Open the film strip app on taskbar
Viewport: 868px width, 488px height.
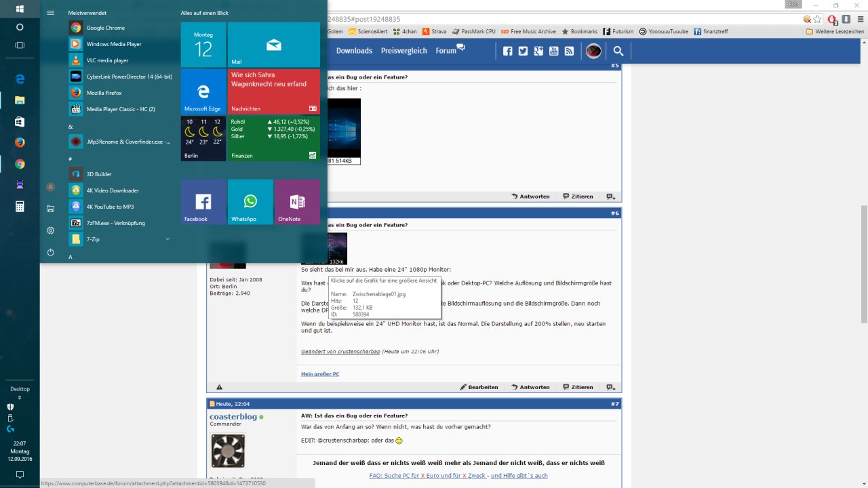pyautogui.click(x=20, y=185)
